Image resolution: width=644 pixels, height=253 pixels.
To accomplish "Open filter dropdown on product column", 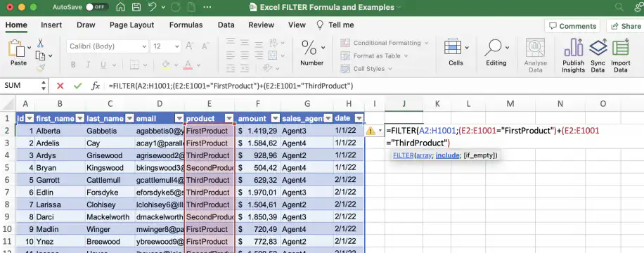I will coord(230,118).
